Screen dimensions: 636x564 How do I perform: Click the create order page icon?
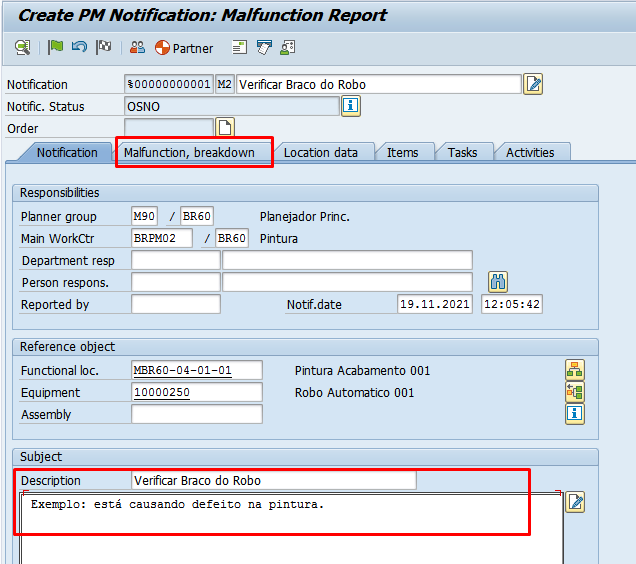click(225, 127)
